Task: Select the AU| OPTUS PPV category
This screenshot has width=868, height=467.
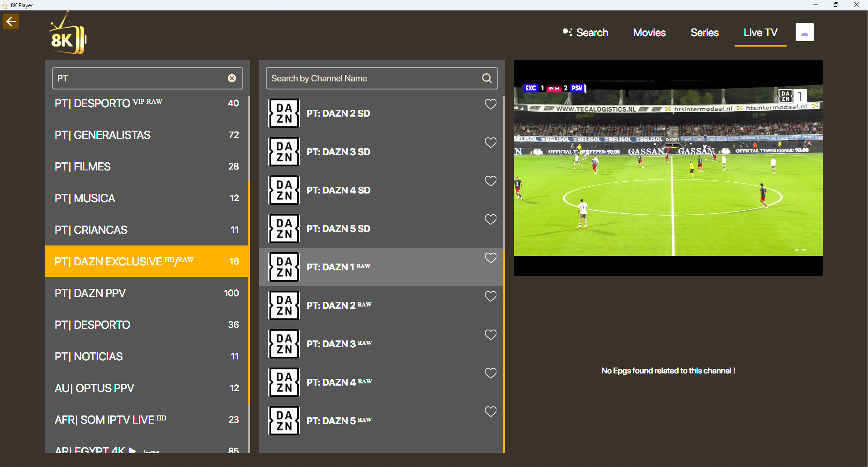Action: [x=147, y=388]
